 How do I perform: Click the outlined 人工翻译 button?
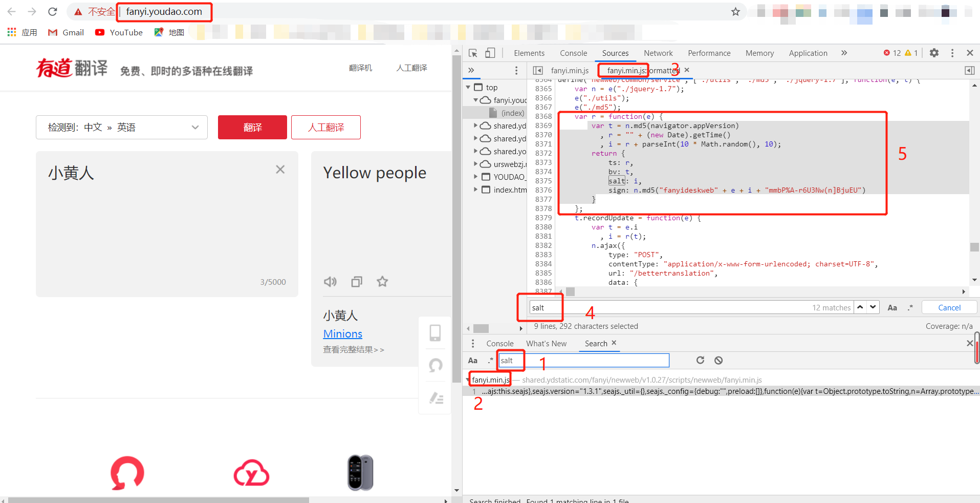click(x=326, y=127)
